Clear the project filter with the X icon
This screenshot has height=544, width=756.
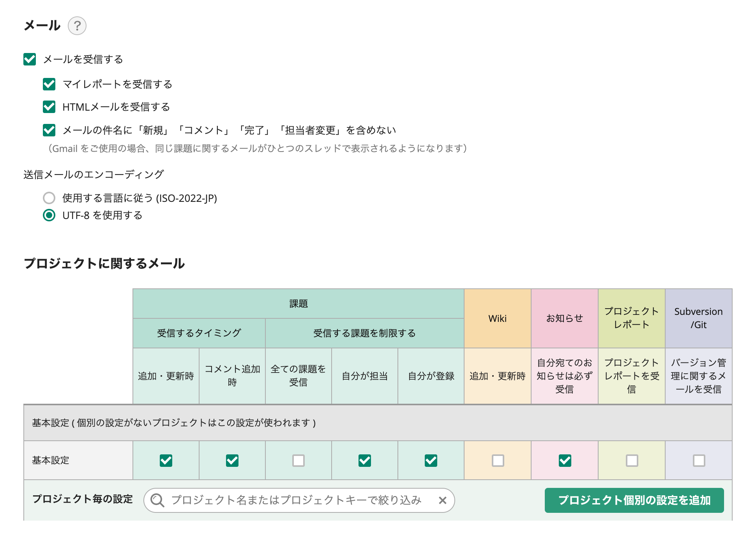(442, 500)
